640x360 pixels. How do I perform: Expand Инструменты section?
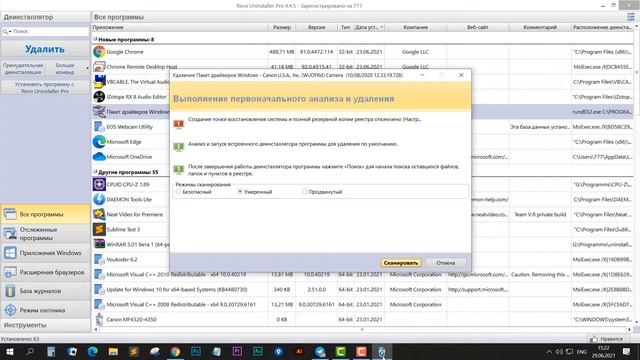tap(45, 325)
